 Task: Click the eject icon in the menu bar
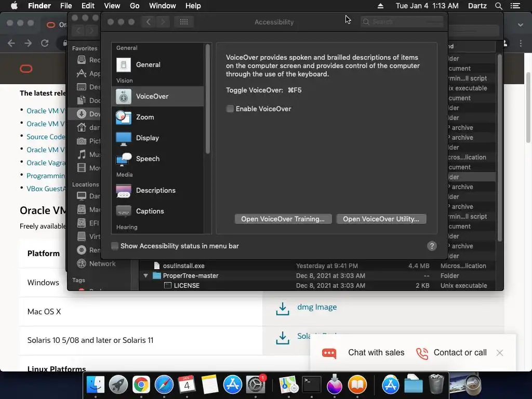pos(380,6)
